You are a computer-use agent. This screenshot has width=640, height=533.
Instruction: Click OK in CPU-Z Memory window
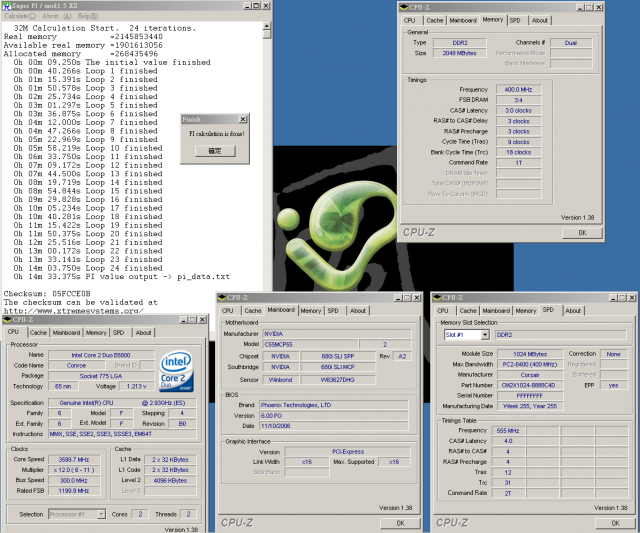click(582, 233)
